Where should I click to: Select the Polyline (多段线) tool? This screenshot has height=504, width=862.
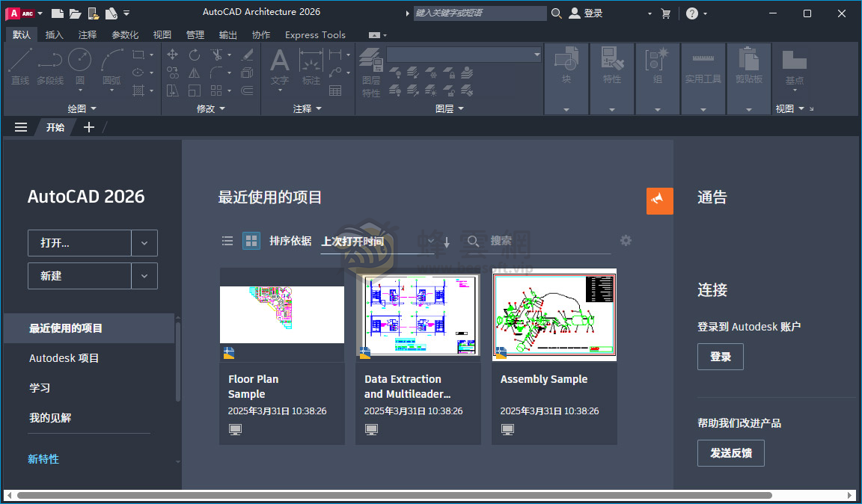click(x=50, y=67)
